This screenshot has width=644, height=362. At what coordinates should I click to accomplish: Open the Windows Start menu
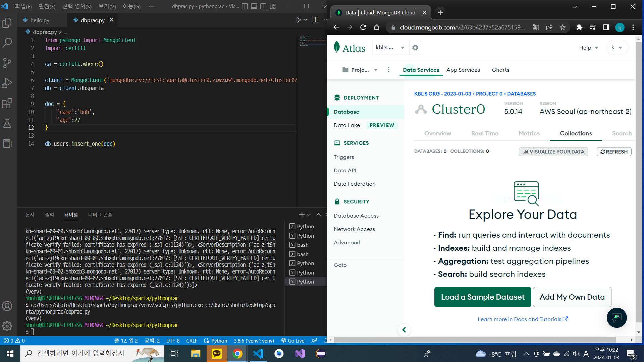point(10,353)
